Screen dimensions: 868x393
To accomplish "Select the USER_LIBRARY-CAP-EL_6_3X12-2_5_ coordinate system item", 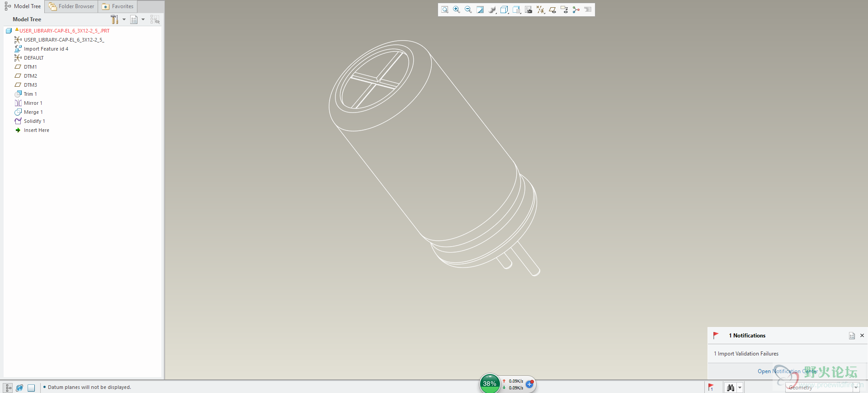I will point(64,40).
